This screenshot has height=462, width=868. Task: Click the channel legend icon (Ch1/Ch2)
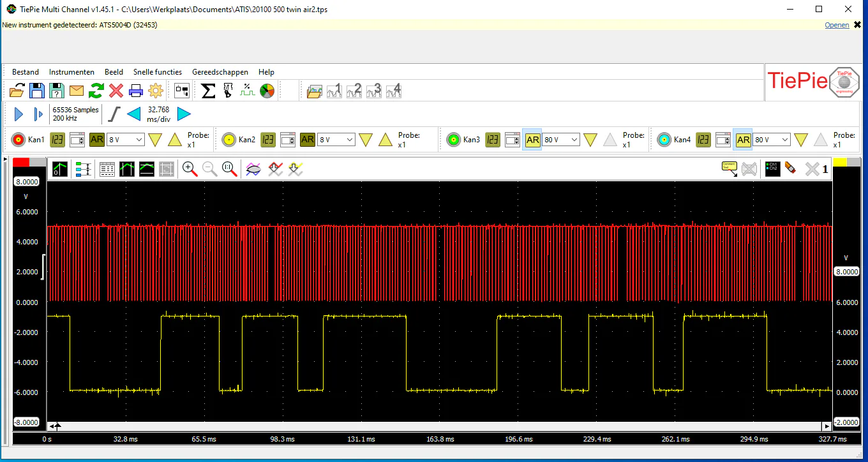[x=772, y=169]
